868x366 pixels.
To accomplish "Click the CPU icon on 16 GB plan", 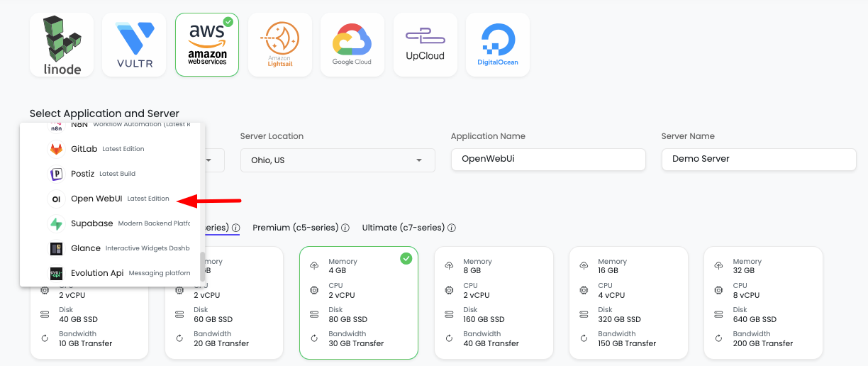I will 584,290.
